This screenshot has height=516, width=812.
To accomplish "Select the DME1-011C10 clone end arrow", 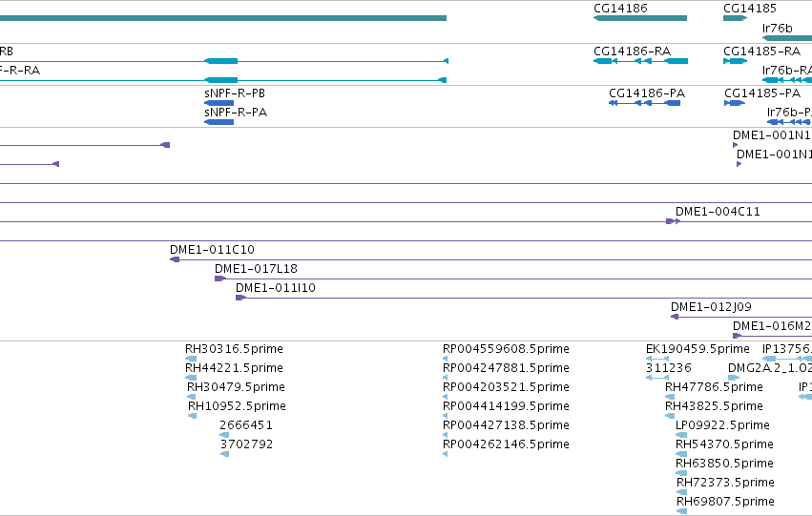I will 175,259.
